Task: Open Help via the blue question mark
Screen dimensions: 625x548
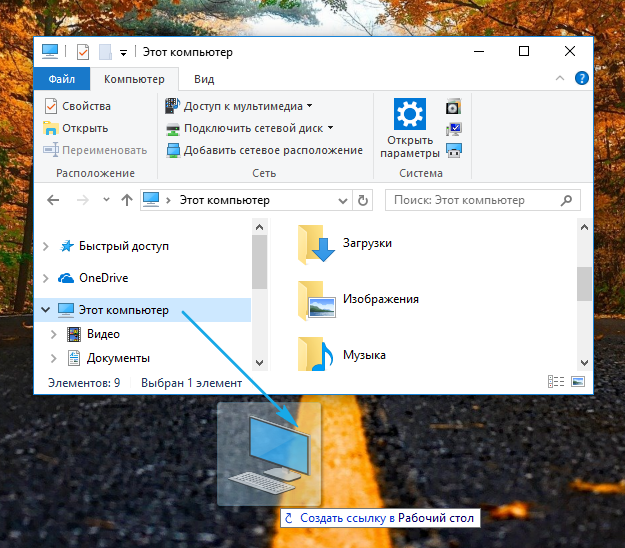Action: click(x=582, y=78)
